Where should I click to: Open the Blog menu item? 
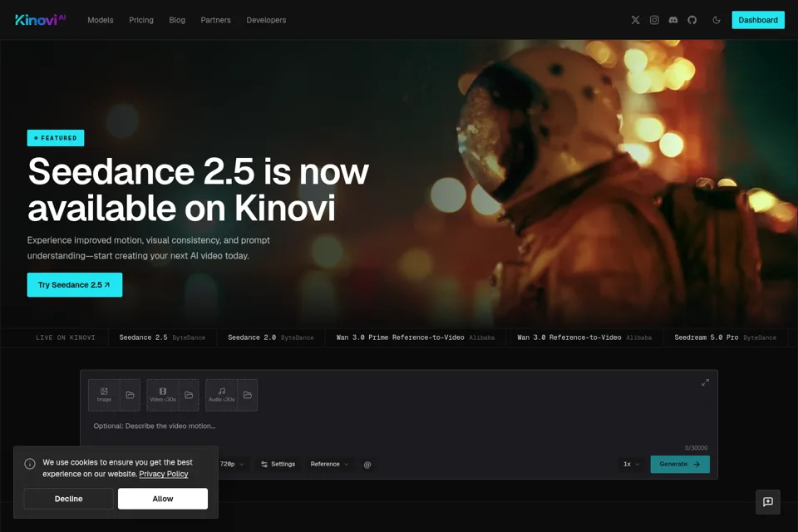(x=177, y=20)
